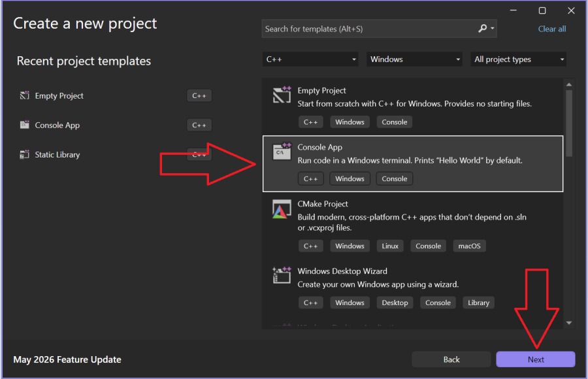The image size is (588, 379).
Task: Select Static Library in recent templates
Action: click(57, 155)
